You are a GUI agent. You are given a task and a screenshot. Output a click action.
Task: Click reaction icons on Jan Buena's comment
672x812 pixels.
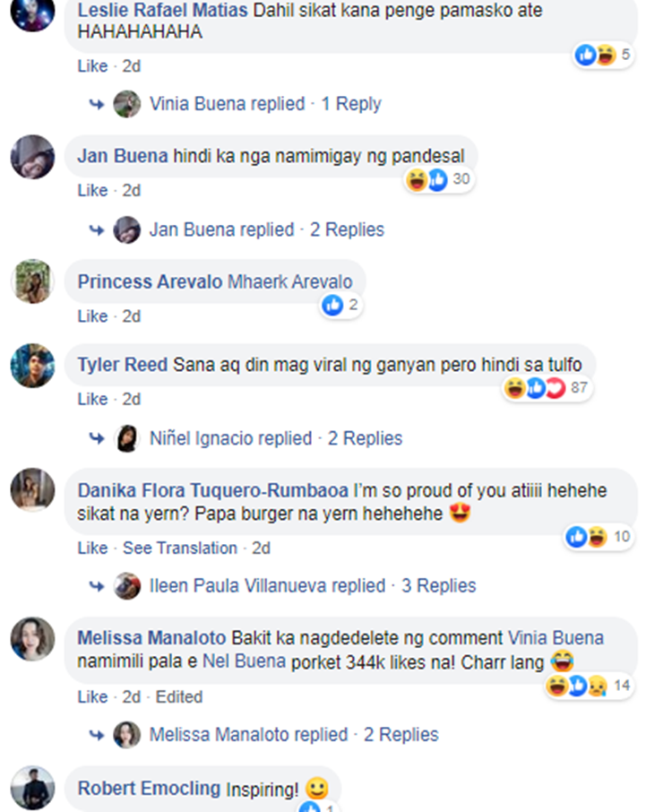[439, 179]
